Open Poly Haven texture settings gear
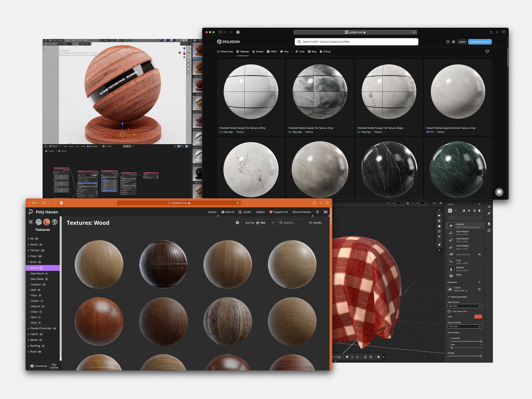The image size is (532, 399). 237,223
